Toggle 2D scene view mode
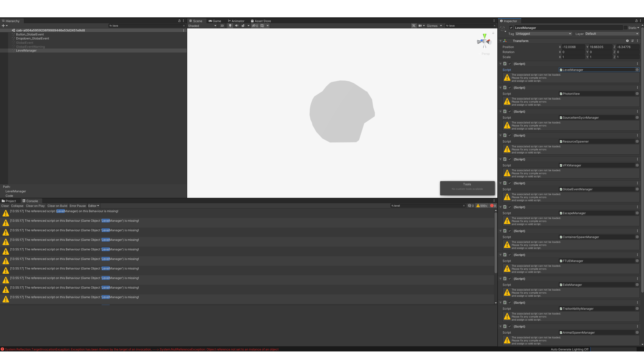The width and height of the screenshot is (644, 362). point(222,26)
